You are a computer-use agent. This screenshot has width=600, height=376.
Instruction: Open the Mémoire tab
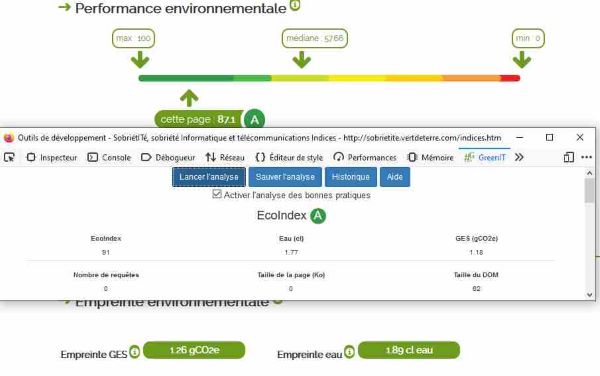tap(430, 158)
